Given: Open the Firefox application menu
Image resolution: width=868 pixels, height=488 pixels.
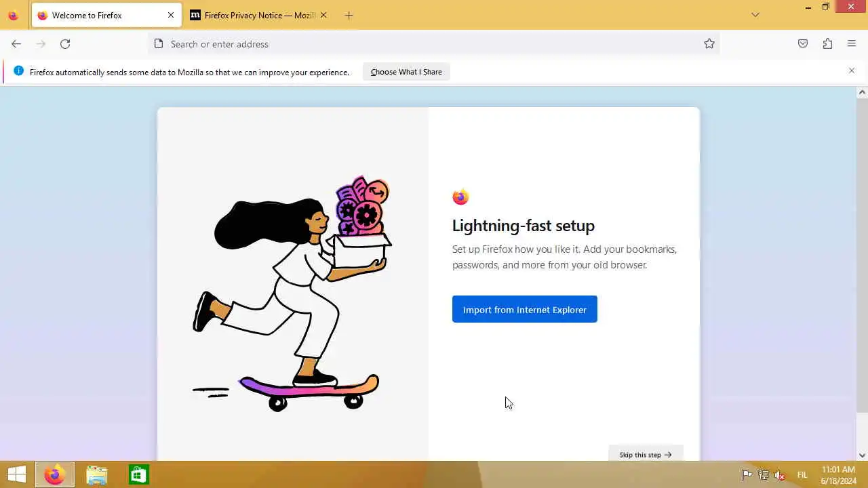Looking at the screenshot, I should (x=852, y=44).
